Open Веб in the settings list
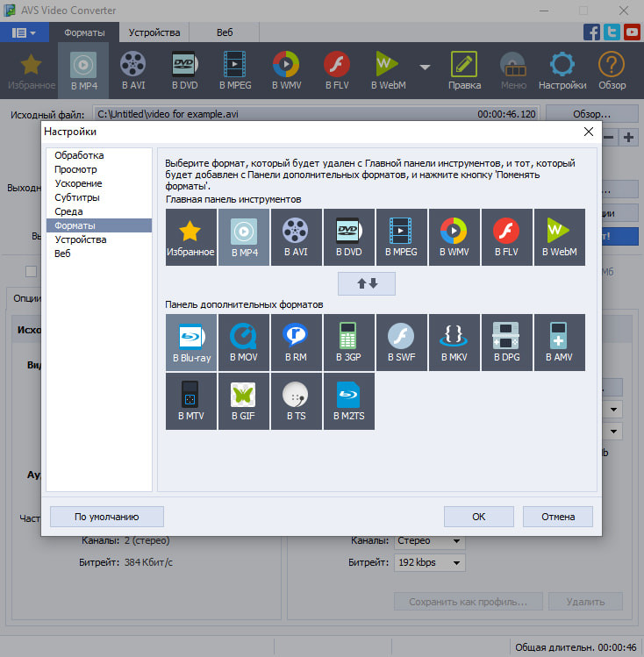Screen dimensions: 644x657 [x=99, y=254]
